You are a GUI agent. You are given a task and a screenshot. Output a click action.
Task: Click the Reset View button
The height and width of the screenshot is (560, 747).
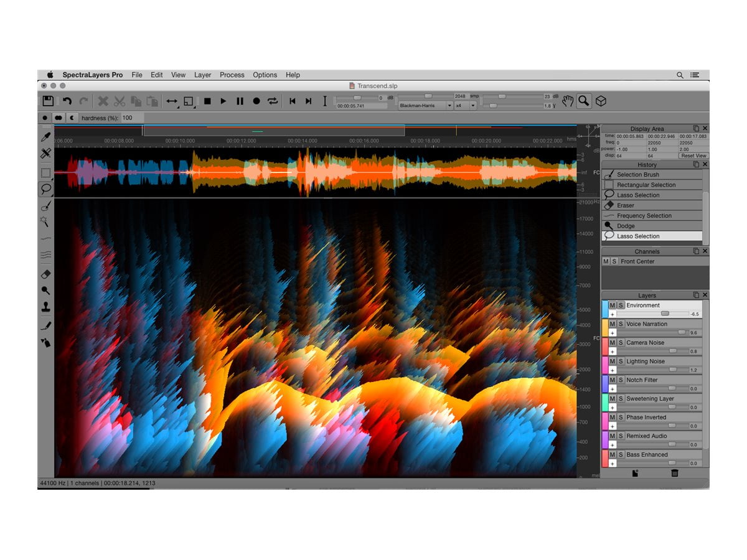pyautogui.click(x=693, y=156)
